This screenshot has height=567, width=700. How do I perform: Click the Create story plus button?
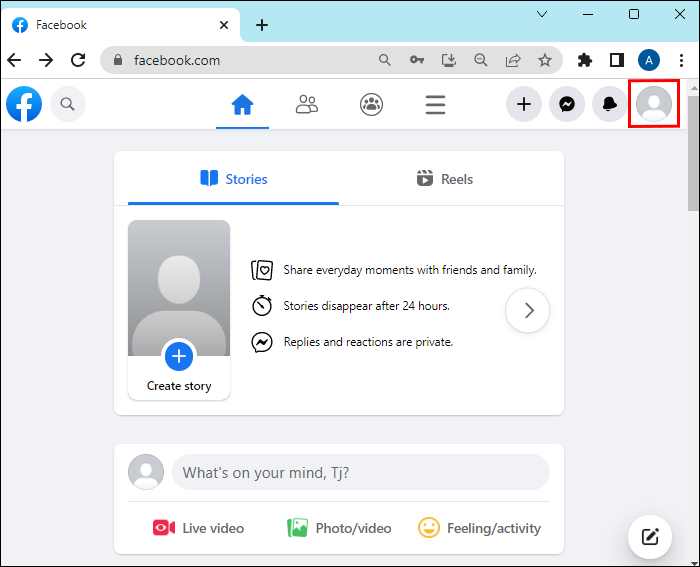[179, 356]
